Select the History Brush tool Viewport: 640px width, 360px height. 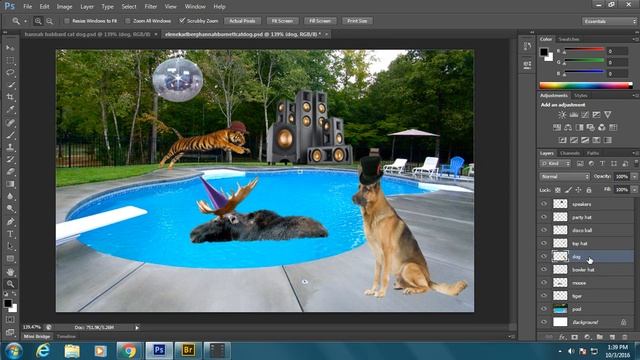[x=10, y=159]
